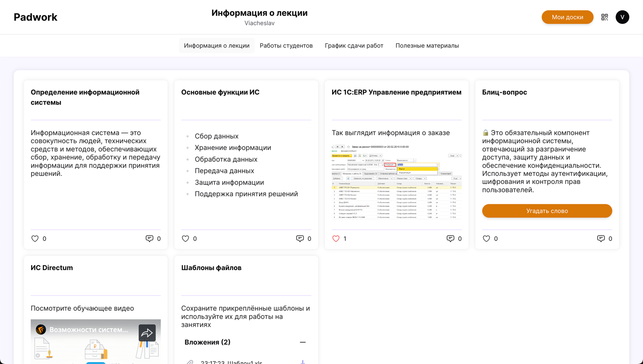Switch to 'Работы студентов' tab
Image resolution: width=643 pixels, height=364 pixels.
[286, 45]
